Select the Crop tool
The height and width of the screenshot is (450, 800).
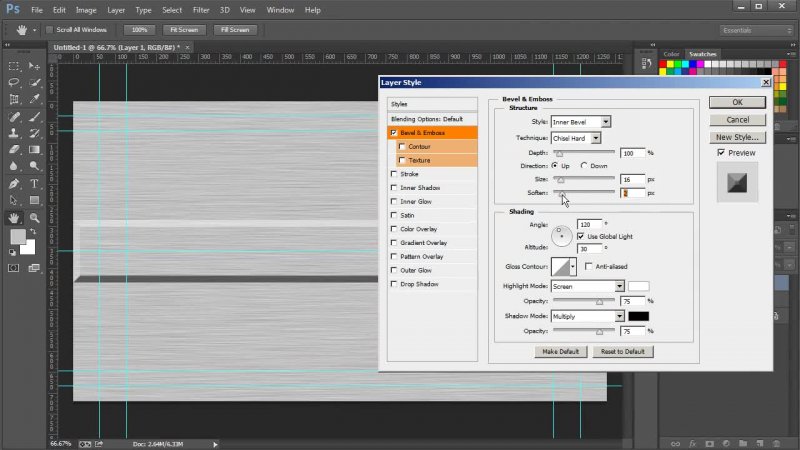point(14,99)
